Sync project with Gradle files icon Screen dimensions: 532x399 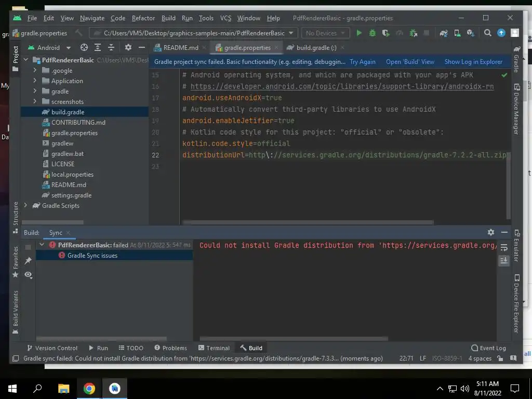pyautogui.click(x=444, y=33)
